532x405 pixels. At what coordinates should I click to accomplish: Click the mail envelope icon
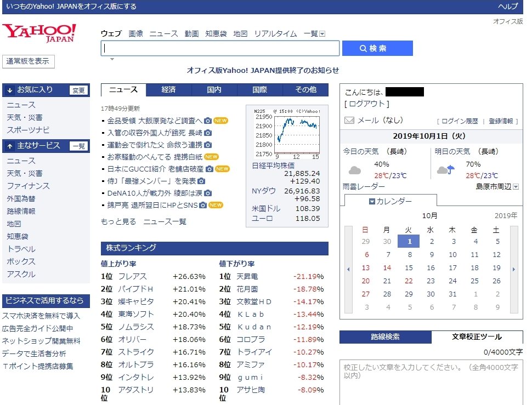pyautogui.click(x=349, y=121)
